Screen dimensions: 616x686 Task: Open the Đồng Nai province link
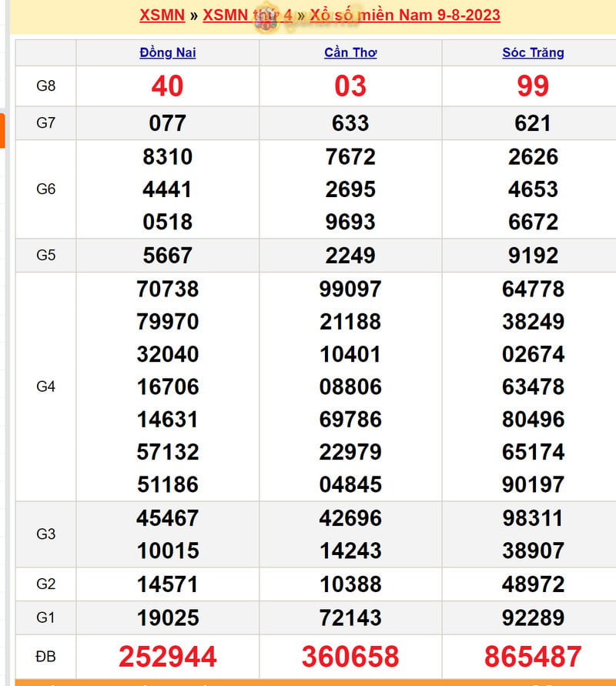pyautogui.click(x=168, y=52)
